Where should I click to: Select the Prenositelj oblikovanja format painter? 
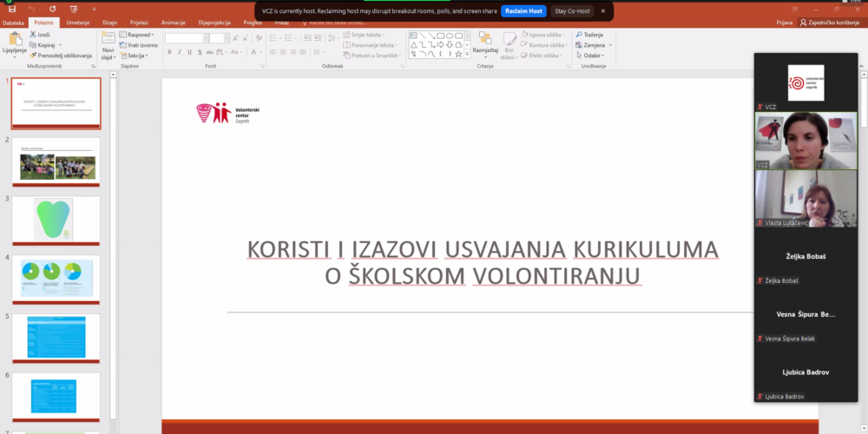click(x=61, y=55)
